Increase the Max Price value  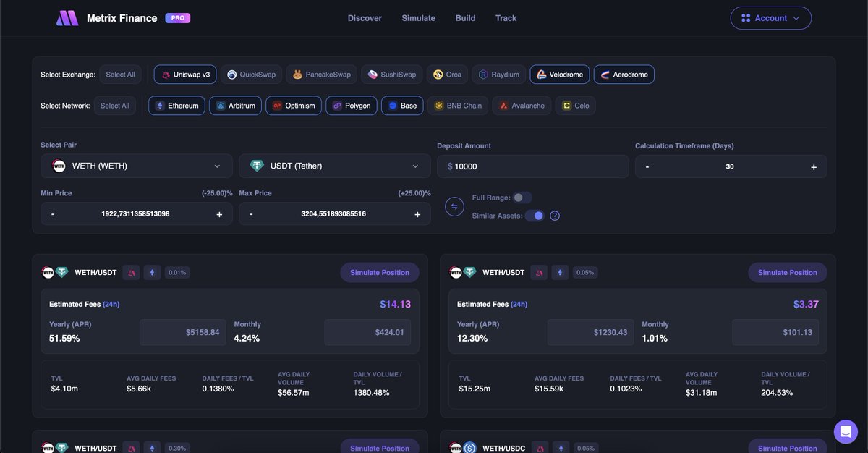tap(417, 214)
